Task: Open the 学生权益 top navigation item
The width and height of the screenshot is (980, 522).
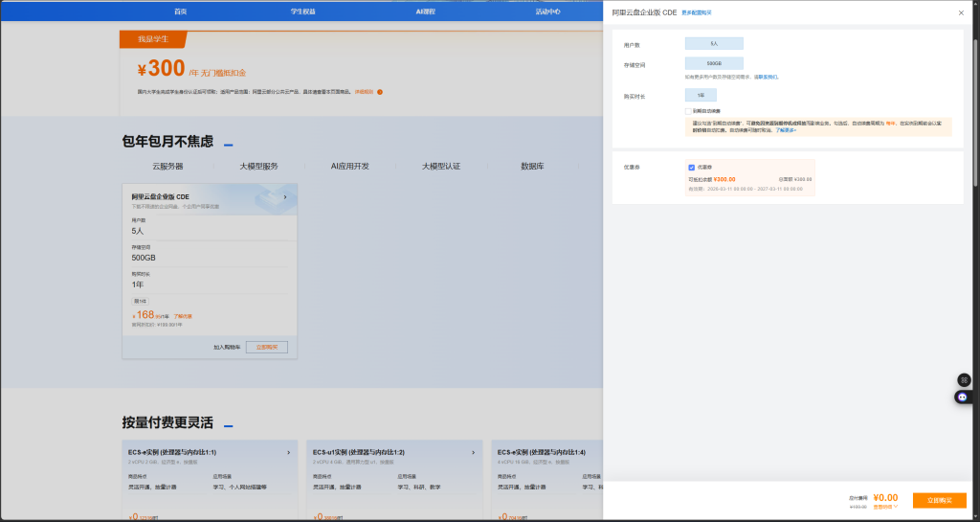Action: 302,11
